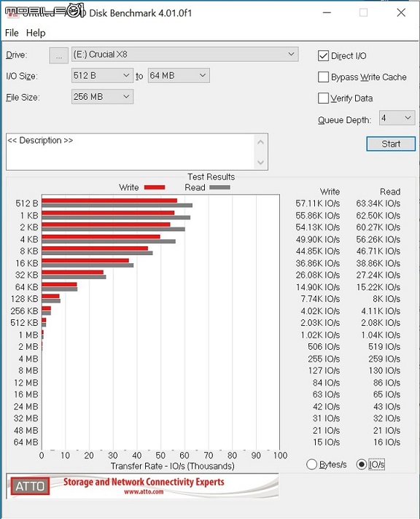420x519 pixels.
Task: Open the Drive selection dropdown
Action: [x=184, y=54]
